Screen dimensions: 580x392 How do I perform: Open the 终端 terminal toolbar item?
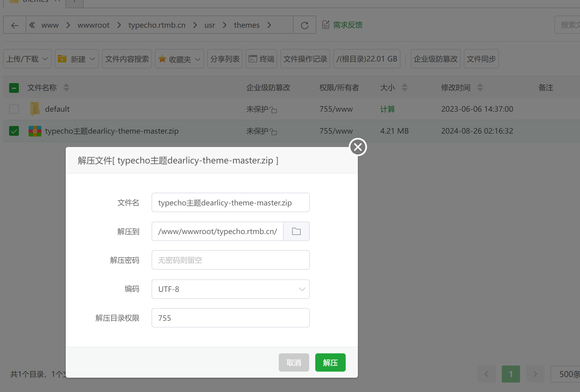[261, 59]
